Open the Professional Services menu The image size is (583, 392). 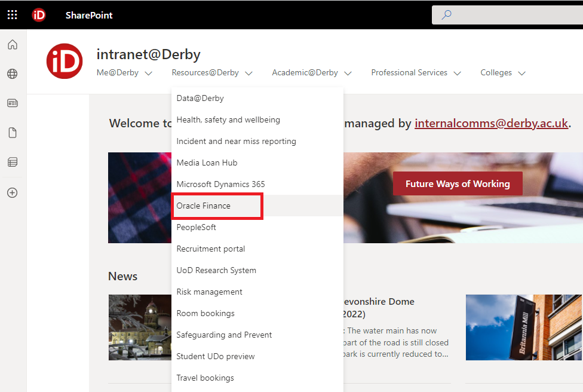(x=409, y=72)
